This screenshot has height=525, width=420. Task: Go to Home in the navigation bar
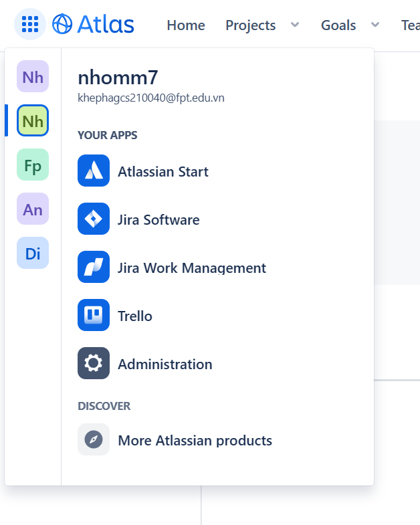click(186, 25)
